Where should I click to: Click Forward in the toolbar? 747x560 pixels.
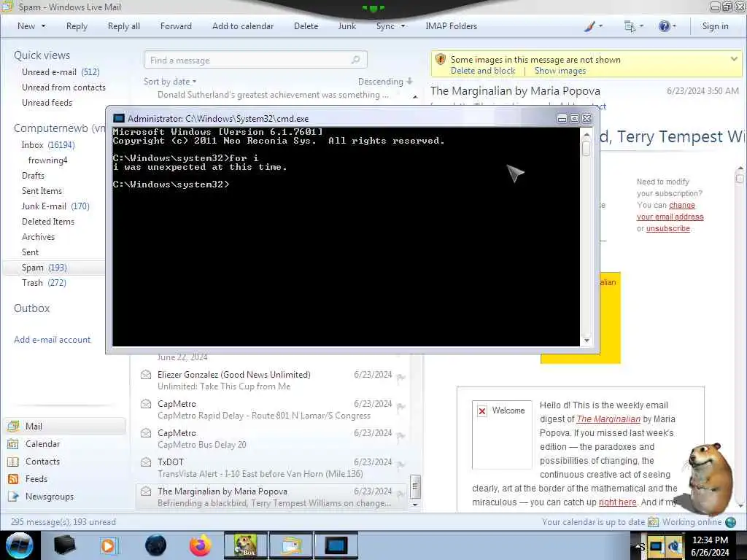(x=176, y=26)
